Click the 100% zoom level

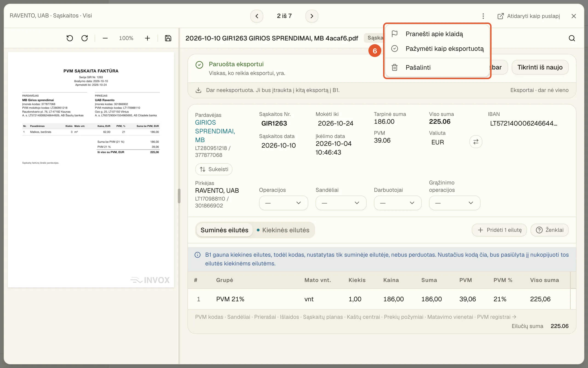[126, 38]
